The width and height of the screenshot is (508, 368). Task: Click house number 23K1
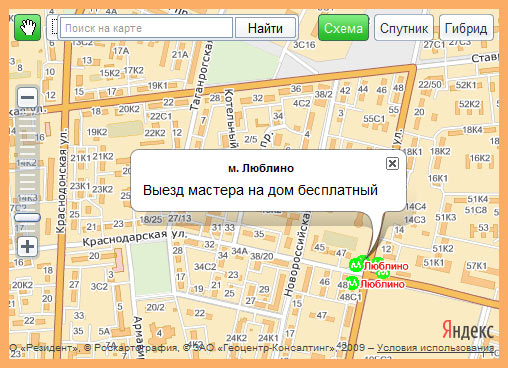coord(80,186)
